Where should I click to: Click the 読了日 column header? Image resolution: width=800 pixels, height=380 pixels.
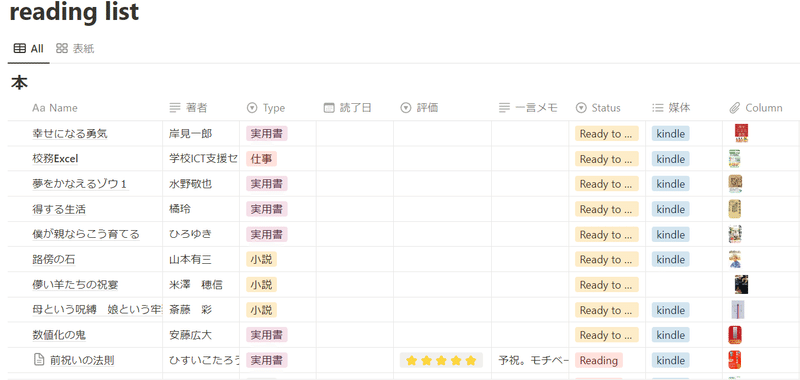(x=348, y=108)
